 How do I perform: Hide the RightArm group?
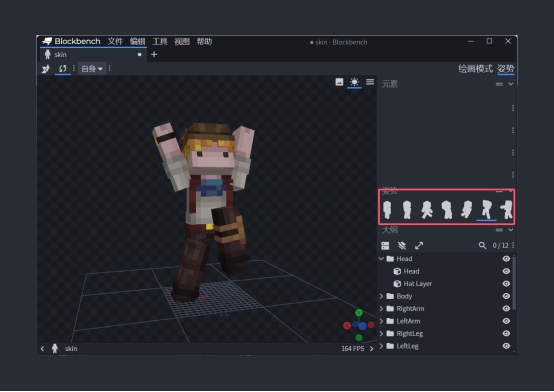click(506, 308)
